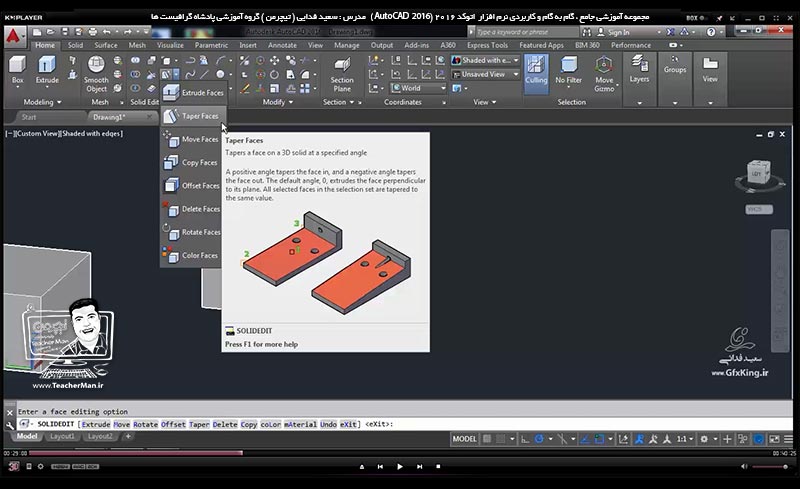Click the KMPlayer play button
The image size is (800, 489).
[x=399, y=467]
